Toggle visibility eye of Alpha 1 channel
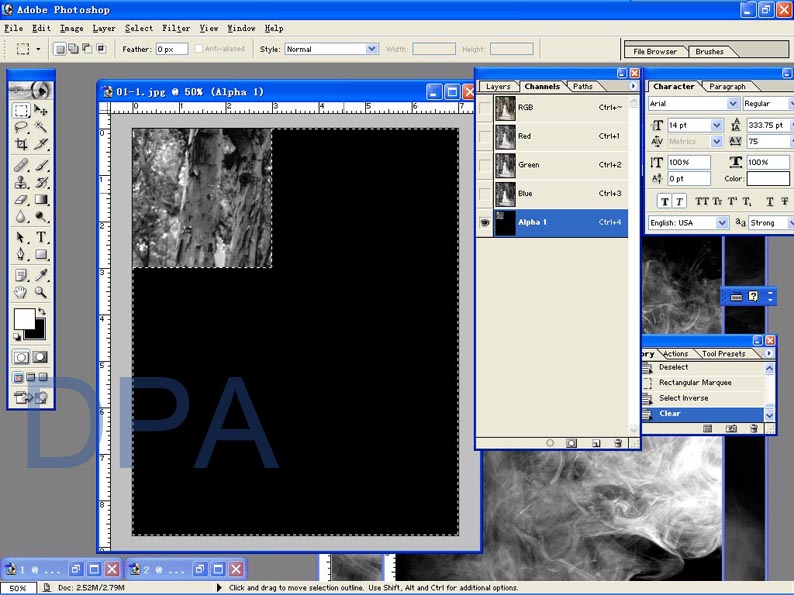Image resolution: width=794 pixels, height=595 pixels. 485,222
